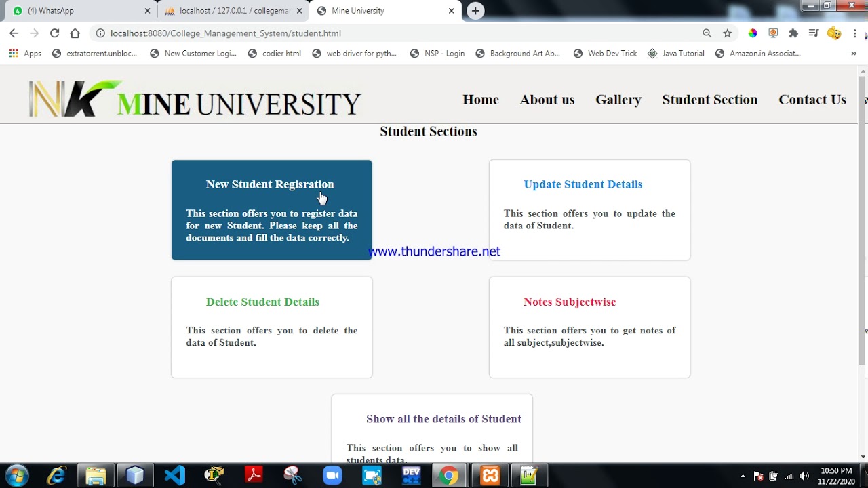868x488 pixels.
Task: Open Update Student Details link
Action: [x=583, y=184]
